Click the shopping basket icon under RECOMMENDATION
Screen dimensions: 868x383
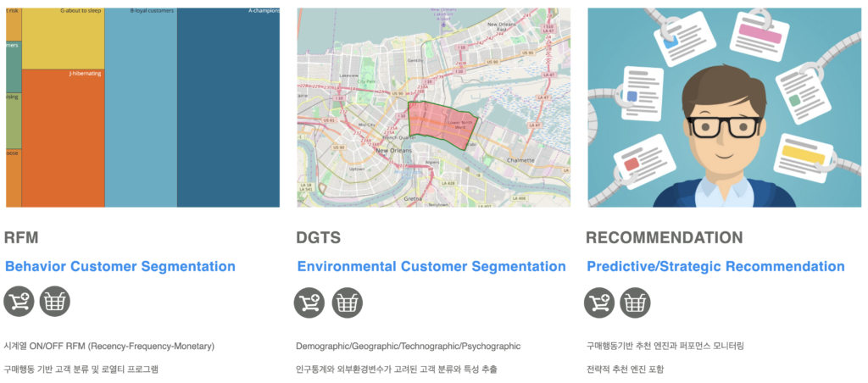point(636,303)
